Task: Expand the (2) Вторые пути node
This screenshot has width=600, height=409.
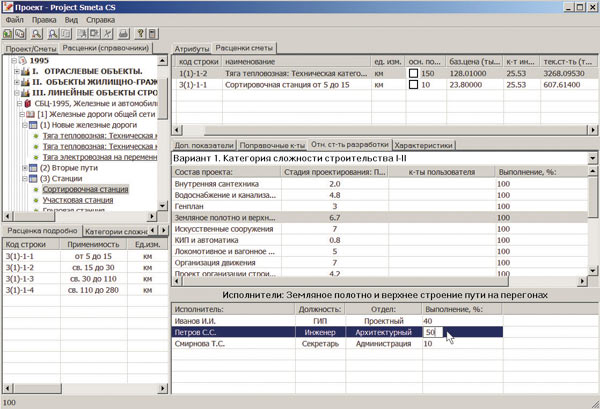Action: (24, 168)
